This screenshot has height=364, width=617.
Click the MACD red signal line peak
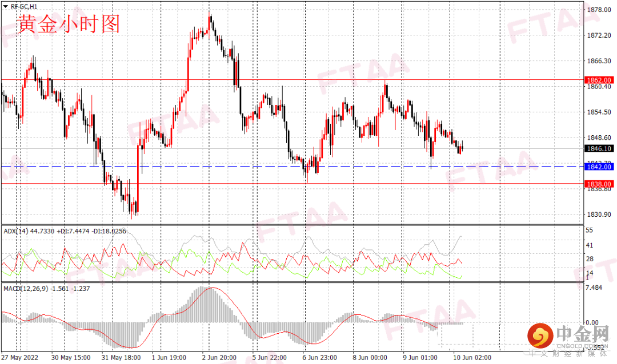[x=213, y=288]
